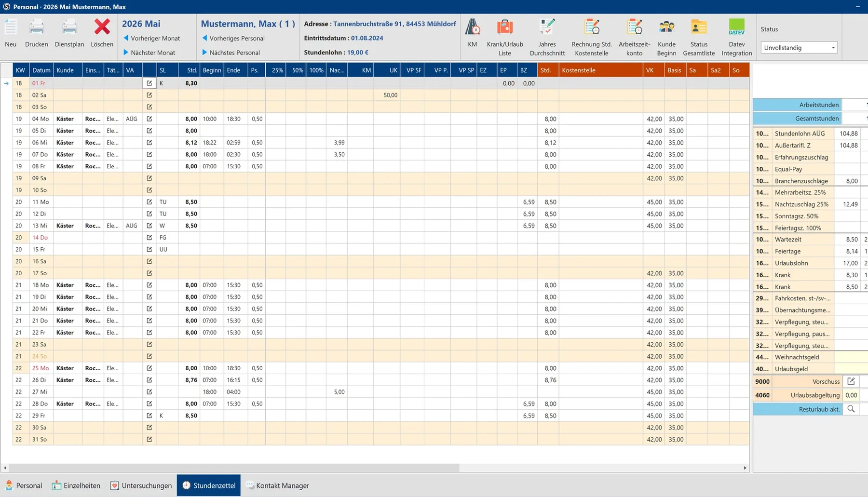
Task: Click edit icon in 14 Do row
Action: pos(149,238)
